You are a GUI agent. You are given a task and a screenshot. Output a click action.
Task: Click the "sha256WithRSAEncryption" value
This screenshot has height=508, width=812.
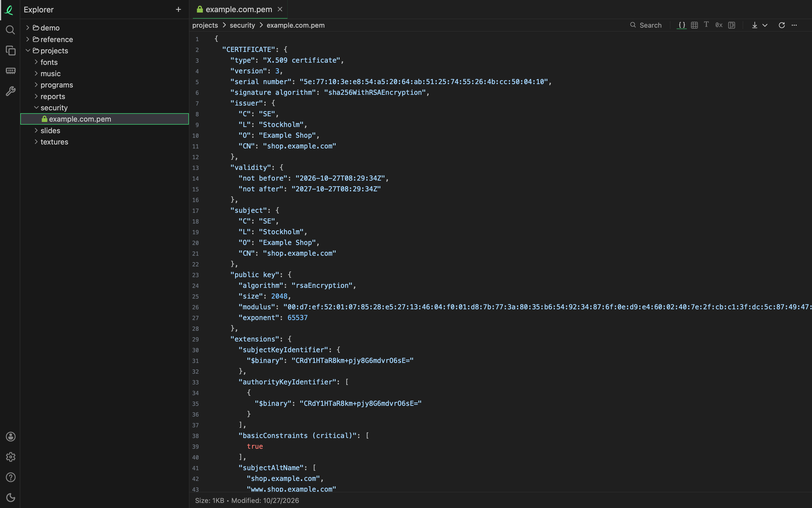point(375,92)
